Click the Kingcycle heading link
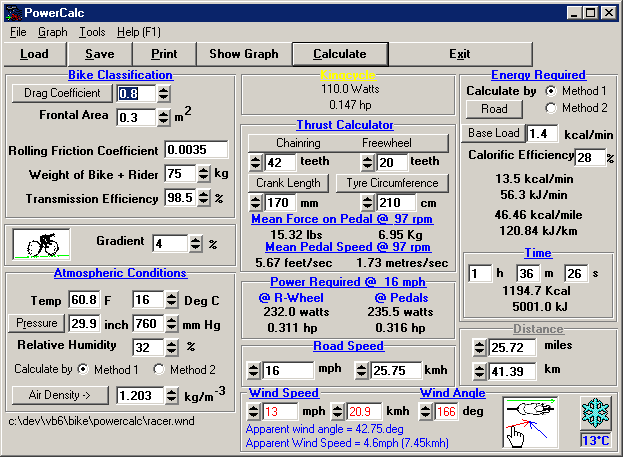The height and width of the screenshot is (457, 623). pos(348,75)
